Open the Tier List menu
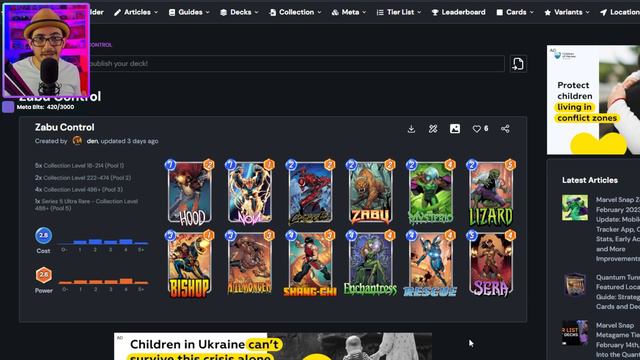 [x=399, y=12]
